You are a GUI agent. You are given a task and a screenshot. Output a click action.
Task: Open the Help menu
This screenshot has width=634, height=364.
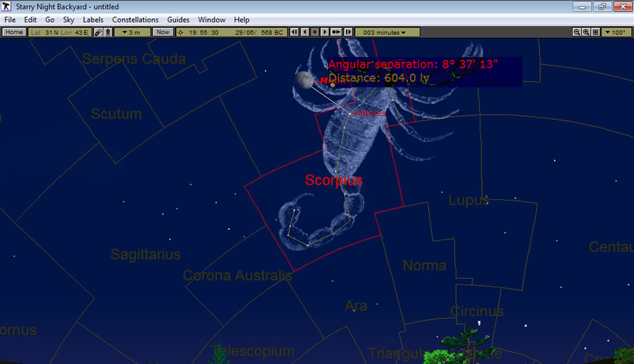pos(242,20)
